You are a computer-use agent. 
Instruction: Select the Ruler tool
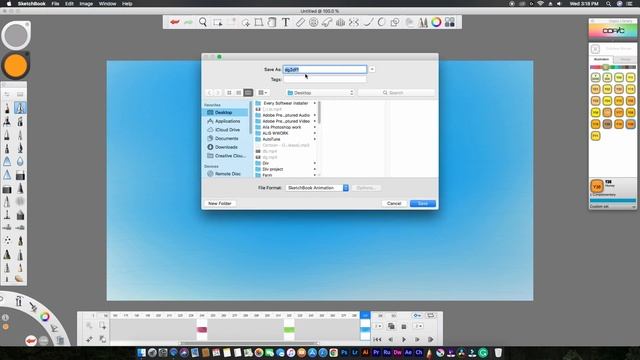click(300, 22)
